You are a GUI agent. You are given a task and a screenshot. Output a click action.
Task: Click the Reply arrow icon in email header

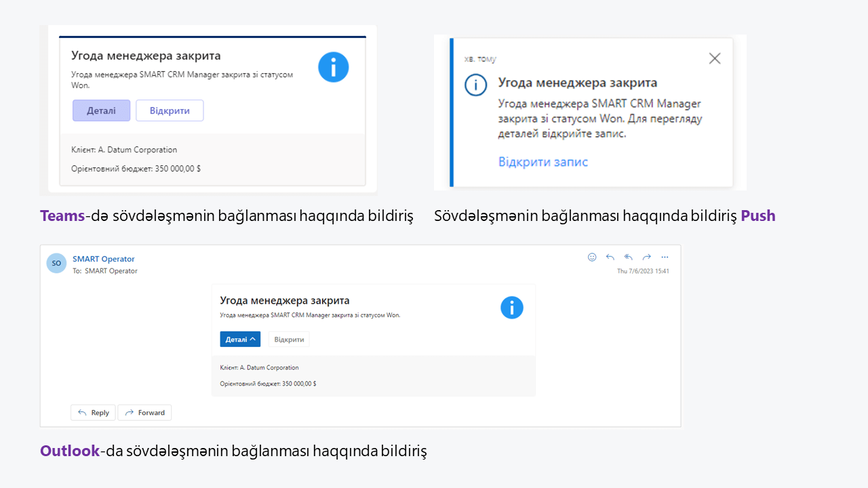click(x=610, y=257)
